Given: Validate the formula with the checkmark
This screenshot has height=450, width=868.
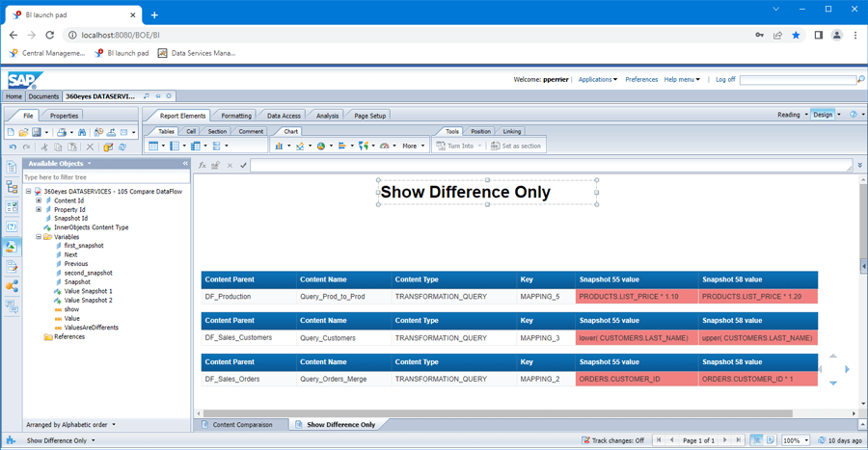Looking at the screenshot, I should (x=244, y=166).
